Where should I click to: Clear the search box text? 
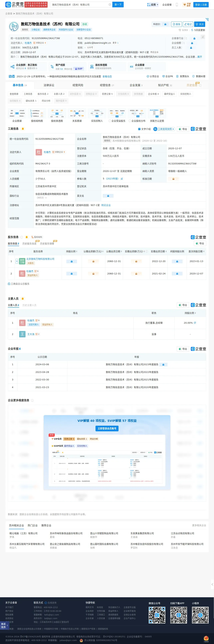pyautogui.click(x=110, y=5)
